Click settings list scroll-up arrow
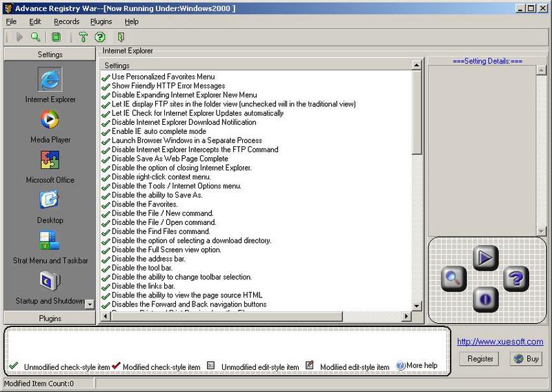Image resolution: width=552 pixels, height=392 pixels. click(x=417, y=65)
